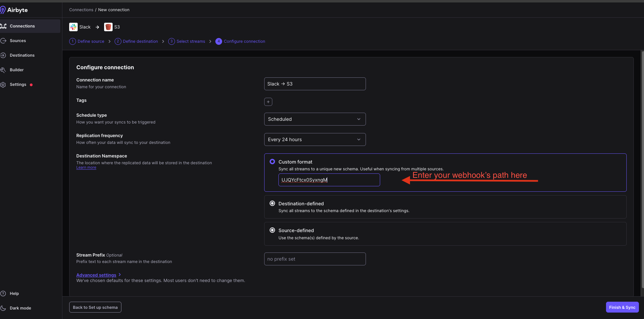644x319 pixels.
Task: Open Destinations in sidebar
Action: coord(22,55)
